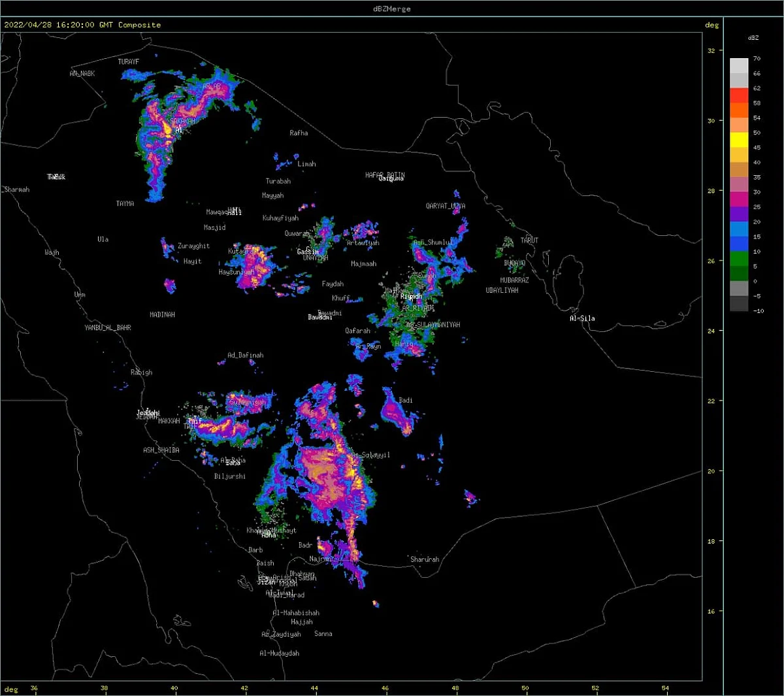
Task: Click the Khuff label
Action: click(x=341, y=298)
